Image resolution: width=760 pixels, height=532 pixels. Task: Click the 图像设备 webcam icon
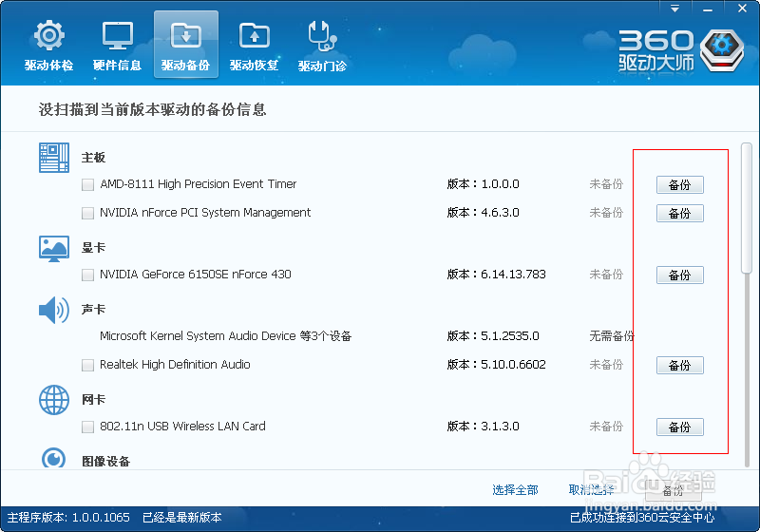53,457
